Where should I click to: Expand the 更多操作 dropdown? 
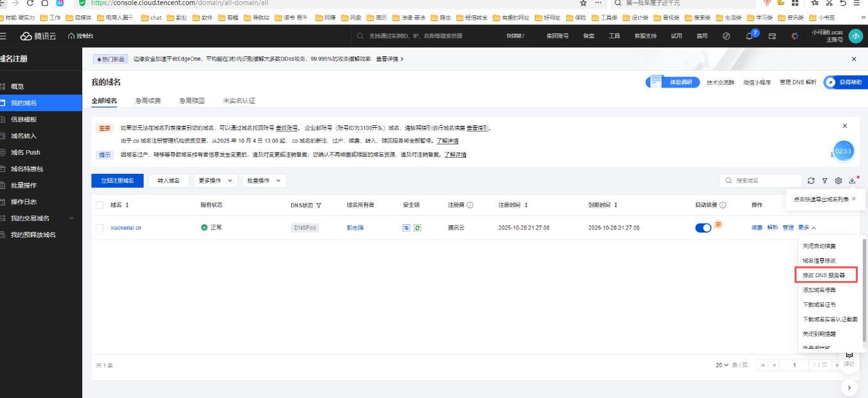pos(216,181)
